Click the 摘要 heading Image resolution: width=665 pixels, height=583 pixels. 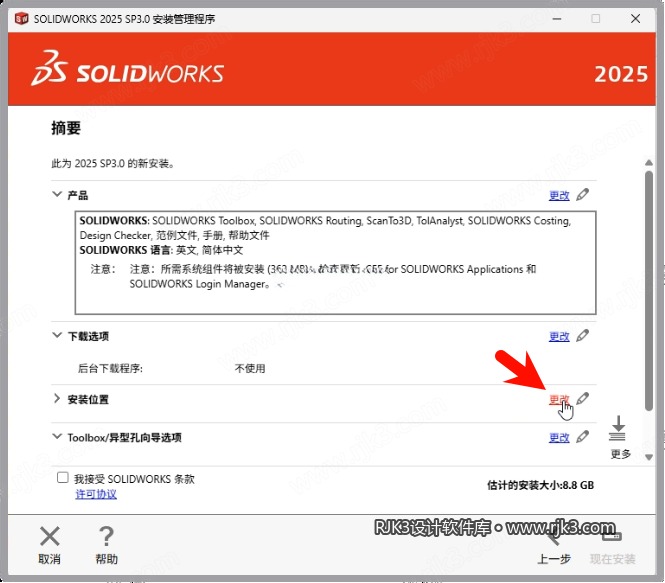(66, 128)
